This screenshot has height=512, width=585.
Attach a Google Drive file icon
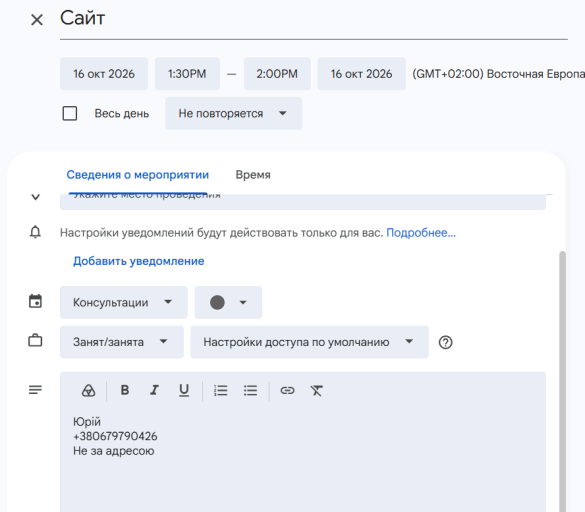[x=88, y=391]
